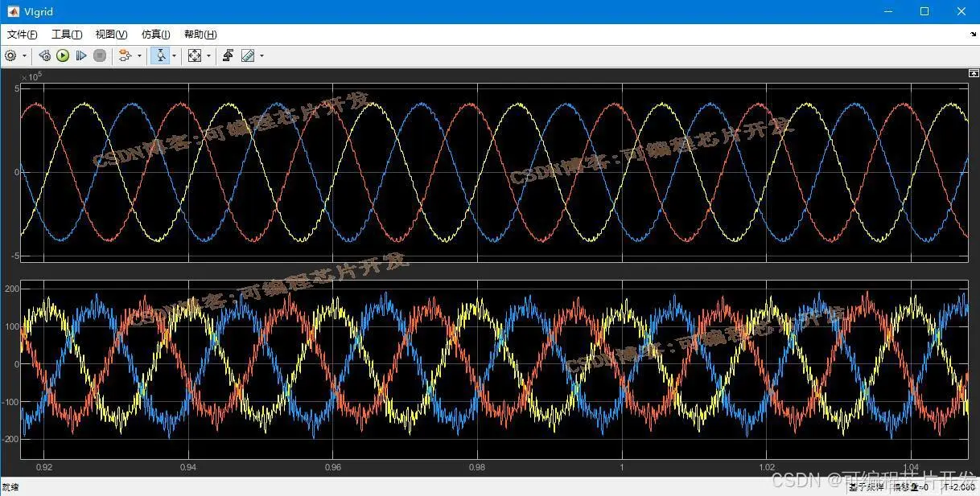Expand the axes scaling dropdown arrow

click(x=208, y=55)
